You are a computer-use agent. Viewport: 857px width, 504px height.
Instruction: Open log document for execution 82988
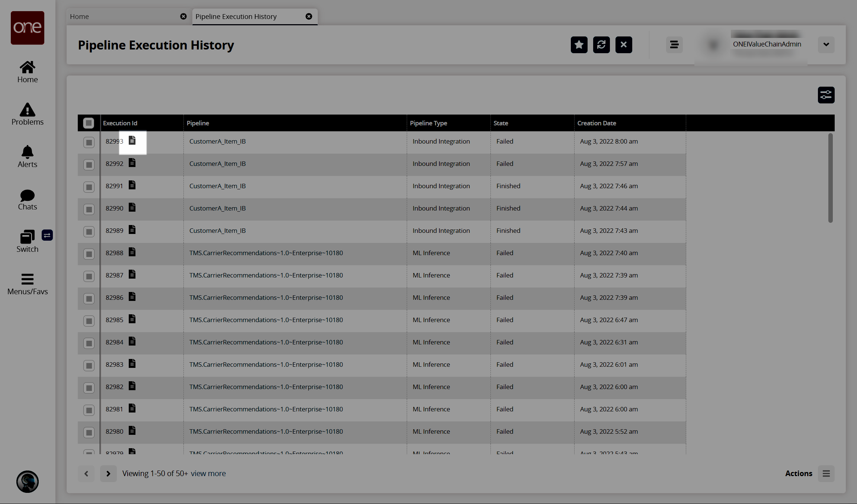tap(132, 252)
